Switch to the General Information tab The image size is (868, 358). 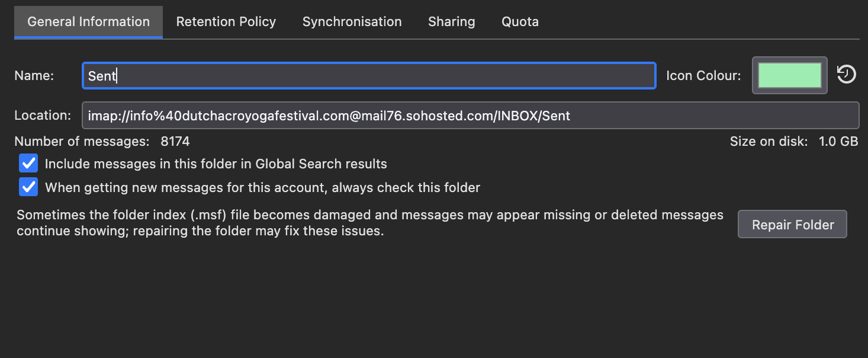(x=88, y=22)
